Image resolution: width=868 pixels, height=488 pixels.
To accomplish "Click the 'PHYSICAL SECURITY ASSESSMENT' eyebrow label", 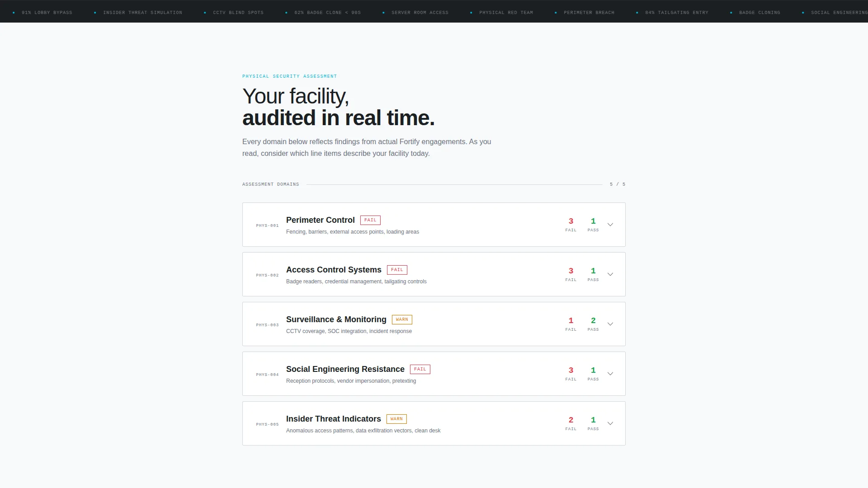I will point(289,76).
